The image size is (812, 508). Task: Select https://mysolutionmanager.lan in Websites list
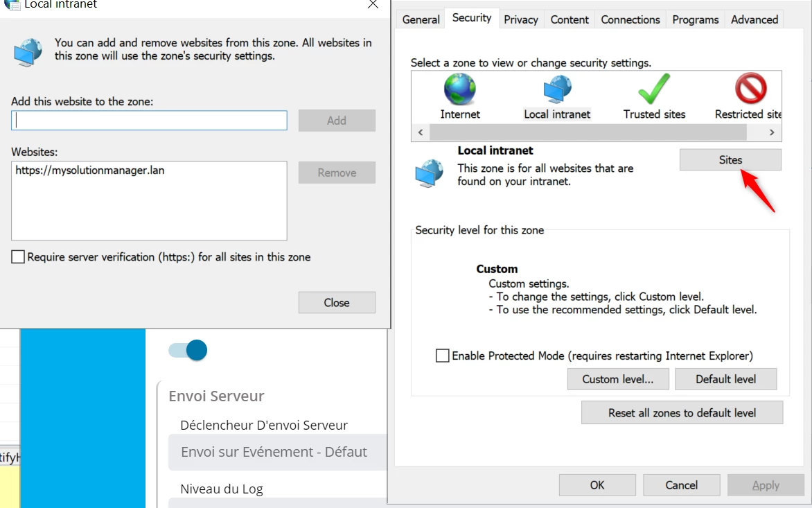coord(89,170)
